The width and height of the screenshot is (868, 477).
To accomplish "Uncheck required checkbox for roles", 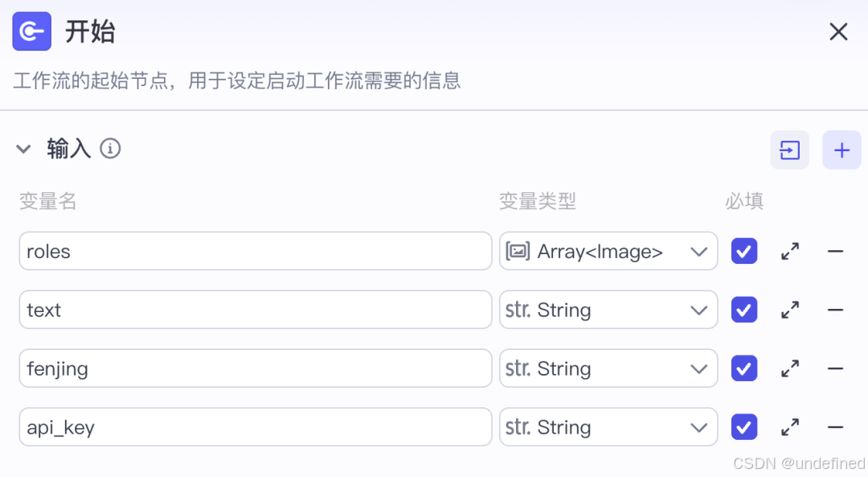I will coord(744,252).
